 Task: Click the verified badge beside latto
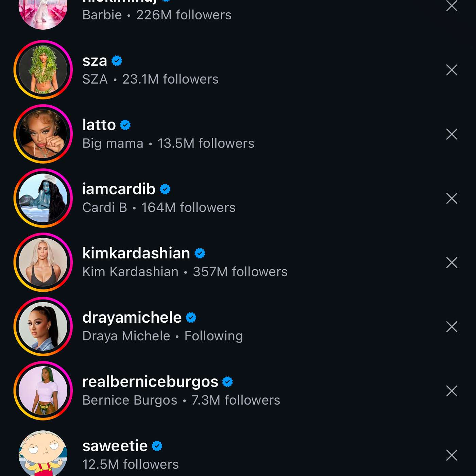(125, 125)
